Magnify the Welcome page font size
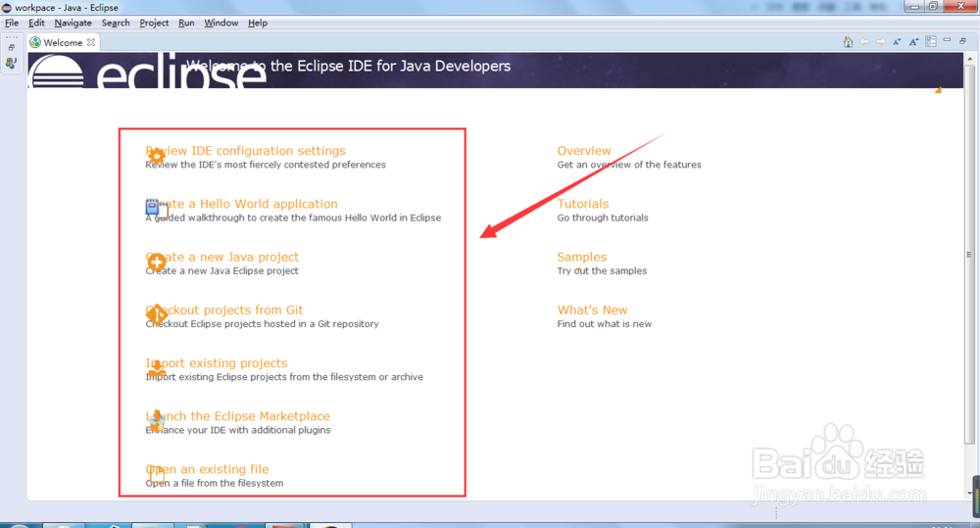The image size is (980, 528). 913,42
